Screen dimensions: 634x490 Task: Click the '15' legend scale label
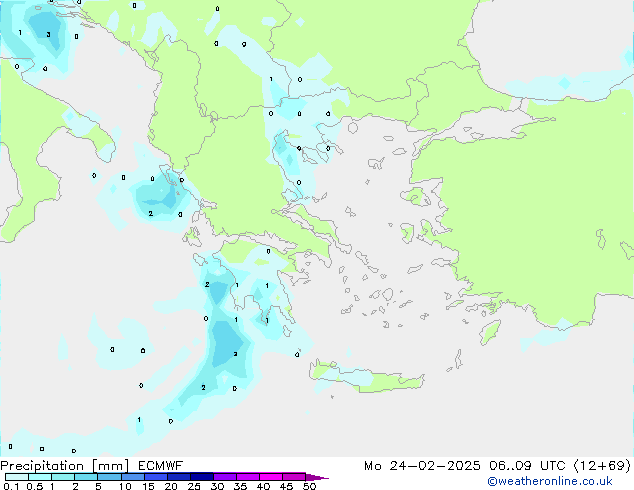(148, 486)
